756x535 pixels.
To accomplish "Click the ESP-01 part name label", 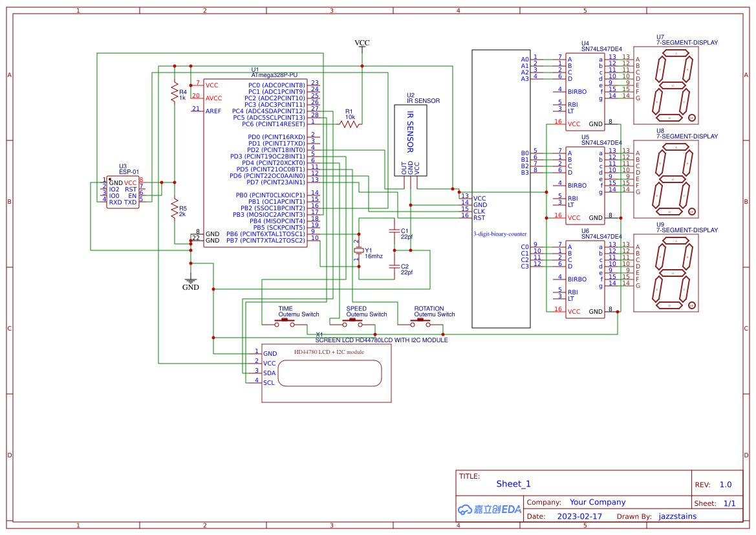I will tap(129, 171).
